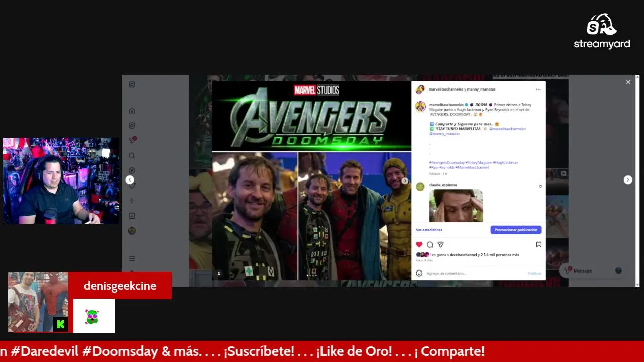Open the #TobeyMaguire hashtag
The width and height of the screenshot is (644, 362).
(478, 163)
